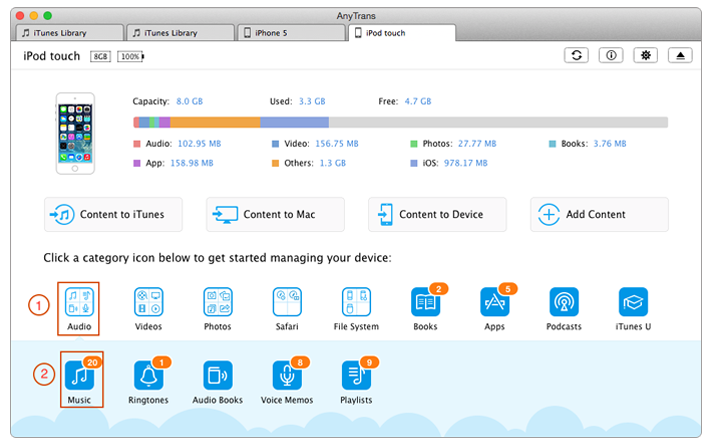This screenshot has height=448, width=712.
Task: Open the iTunes U category
Action: click(x=633, y=302)
